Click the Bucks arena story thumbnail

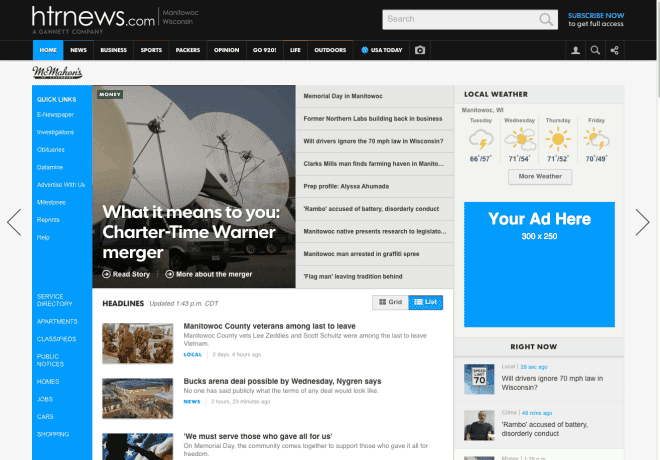138,398
